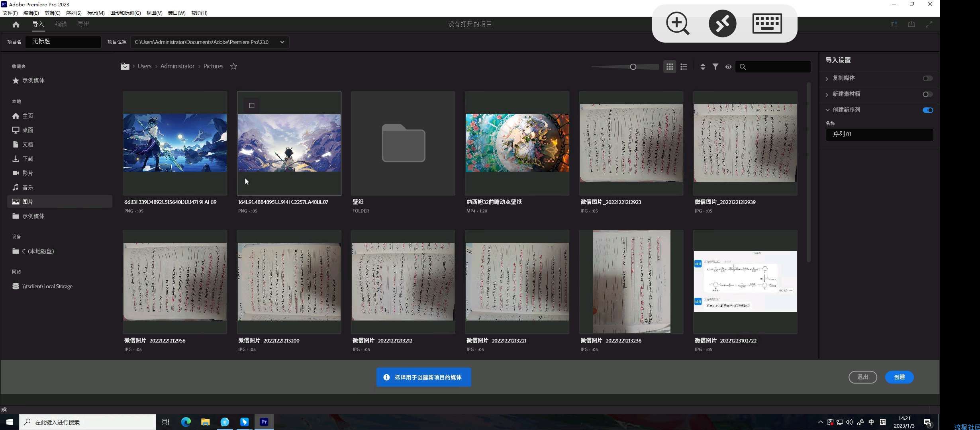
Task: Switch to the Edit (编辑) workspace tab
Action: point(61,24)
